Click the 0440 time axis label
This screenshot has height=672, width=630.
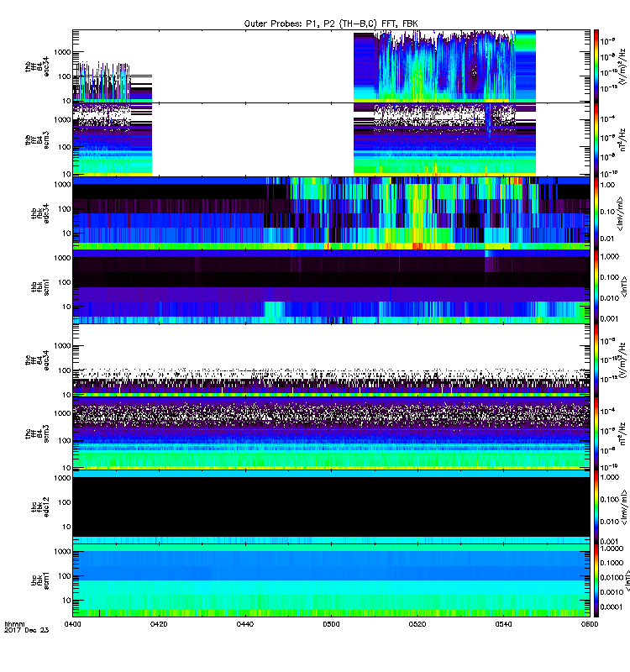(x=244, y=624)
